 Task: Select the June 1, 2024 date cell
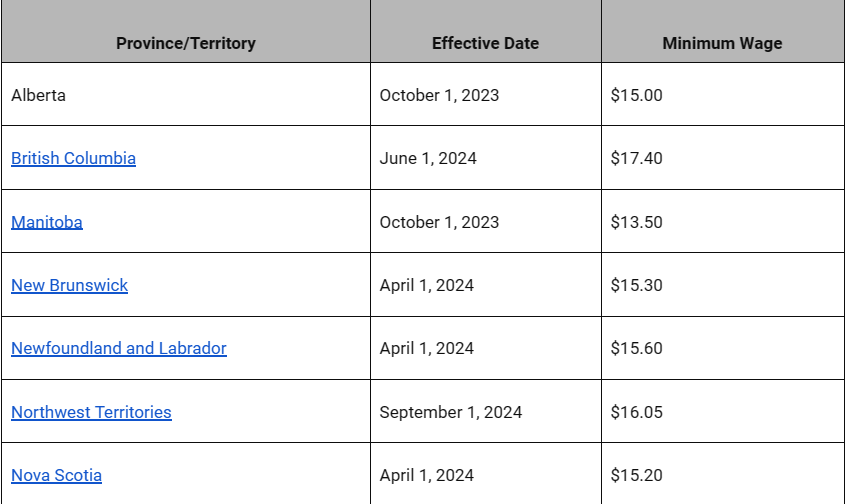tap(428, 158)
